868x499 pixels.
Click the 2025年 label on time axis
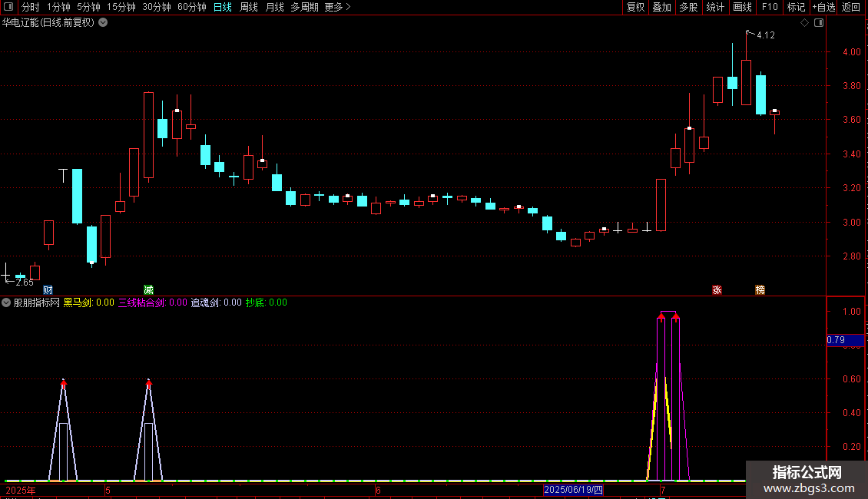point(21,491)
